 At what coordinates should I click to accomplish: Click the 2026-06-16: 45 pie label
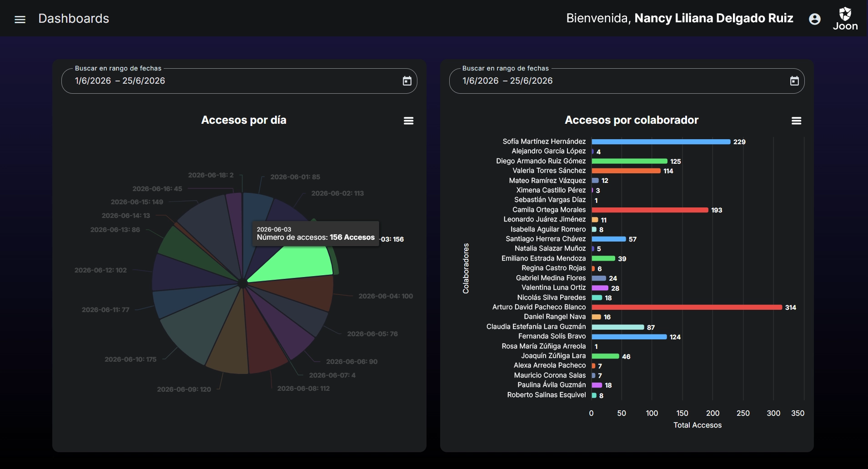pos(157,189)
